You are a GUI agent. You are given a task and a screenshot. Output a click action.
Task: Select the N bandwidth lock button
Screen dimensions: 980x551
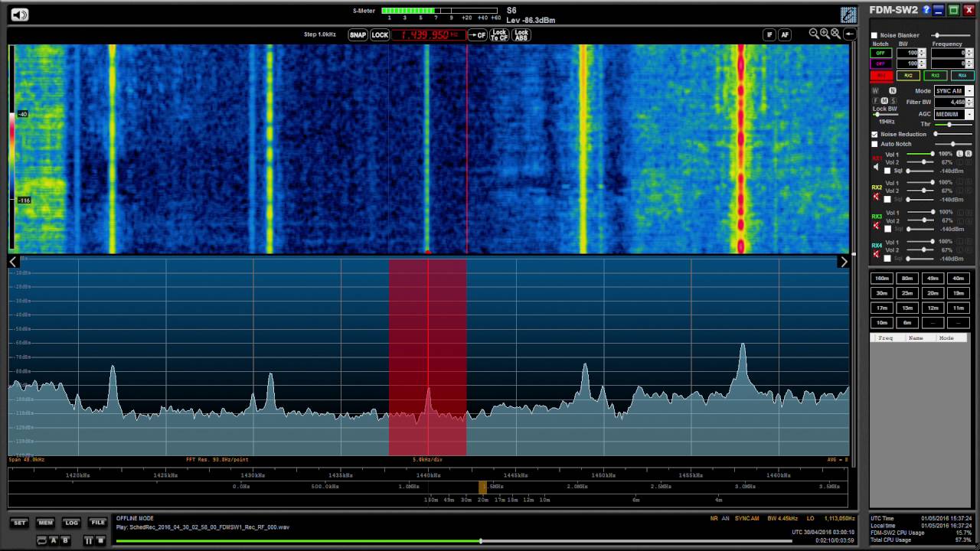click(892, 91)
